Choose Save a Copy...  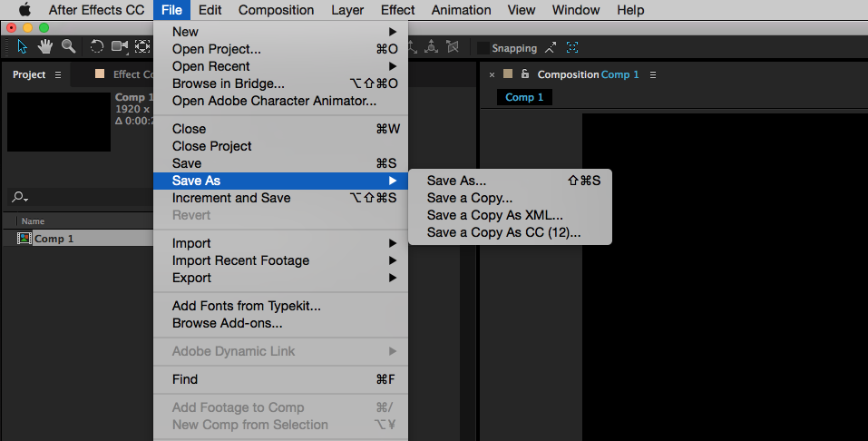pyautogui.click(x=510, y=198)
